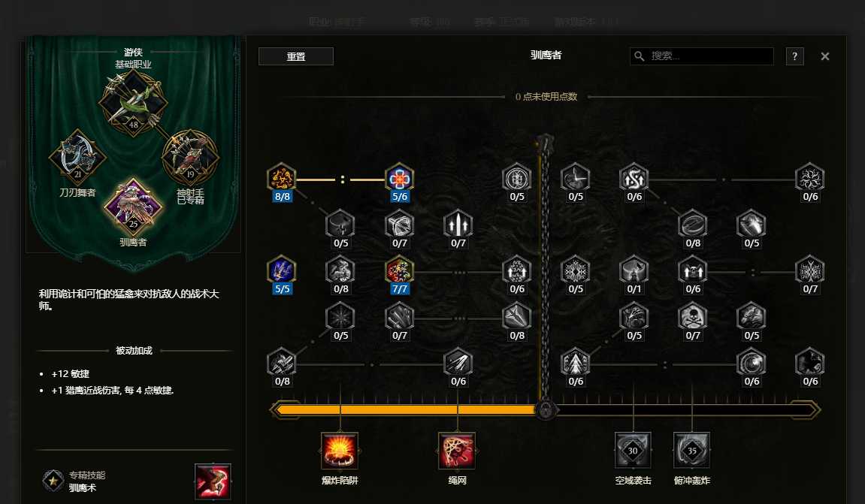Click the orange mastery points progress bar

406,409
